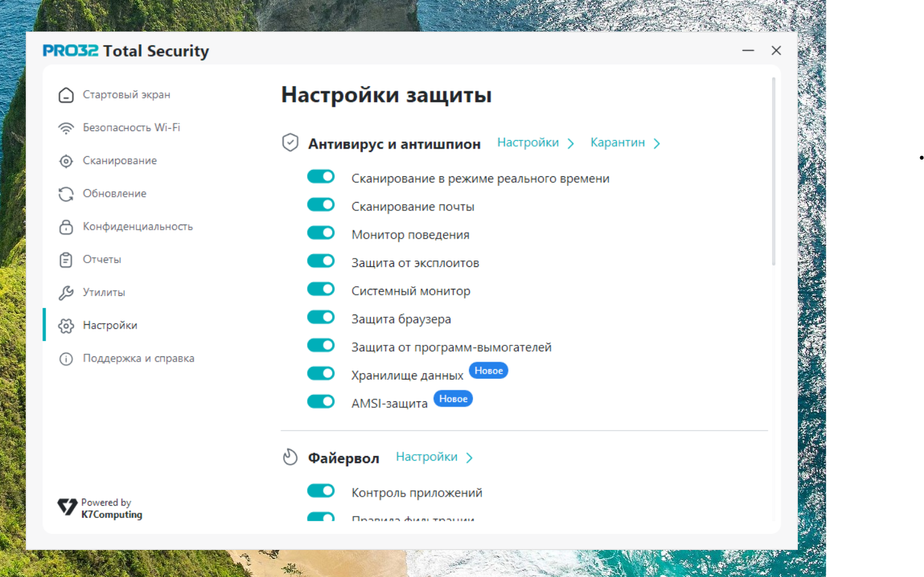
Task: Click the shield icon beside Антивирус и антишпион
Action: tap(290, 143)
